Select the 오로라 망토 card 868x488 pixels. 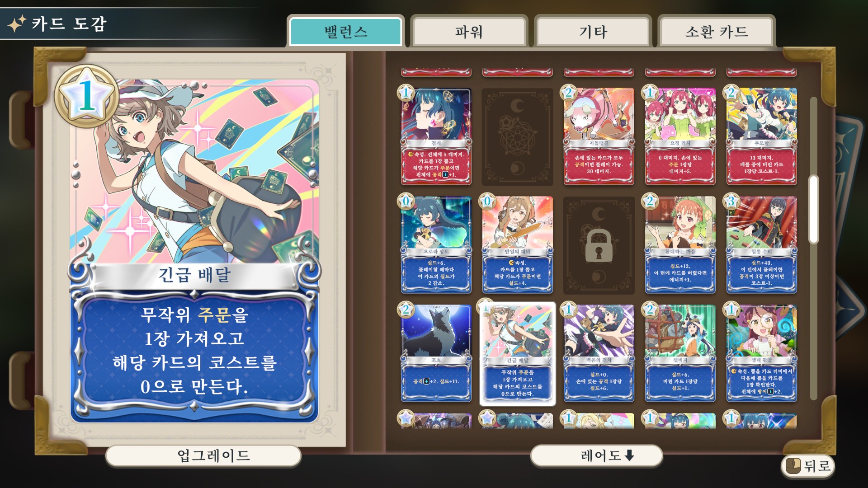pos(436,245)
